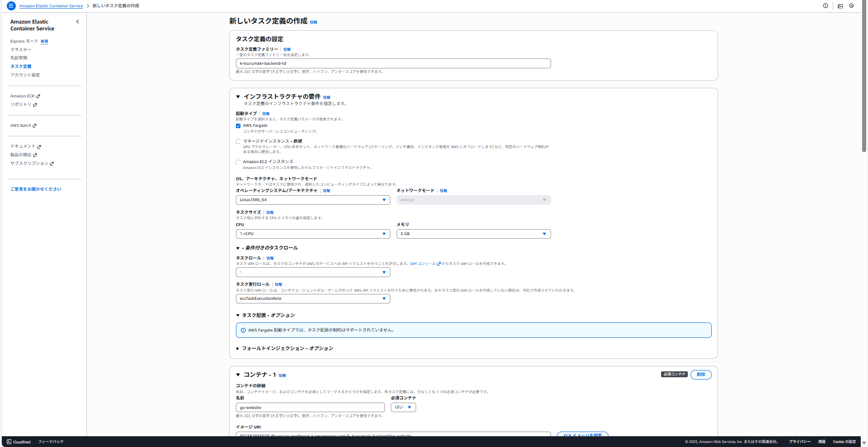Image resolution: width=868 pixels, height=447 pixels.
Task: Expand the フォールトインジェクション - オプション section
Action: pos(238,348)
